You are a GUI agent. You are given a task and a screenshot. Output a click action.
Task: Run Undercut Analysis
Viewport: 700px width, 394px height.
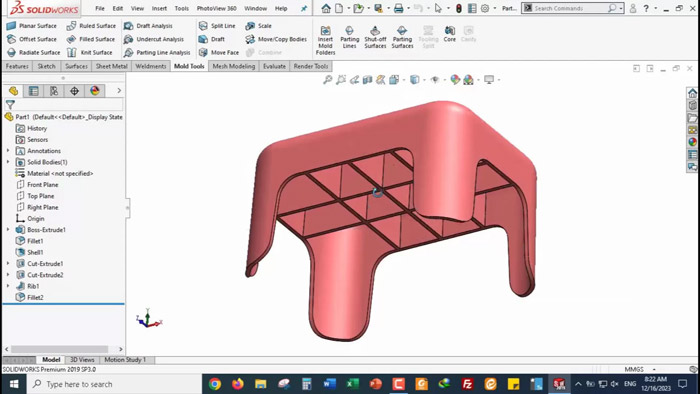(154, 39)
